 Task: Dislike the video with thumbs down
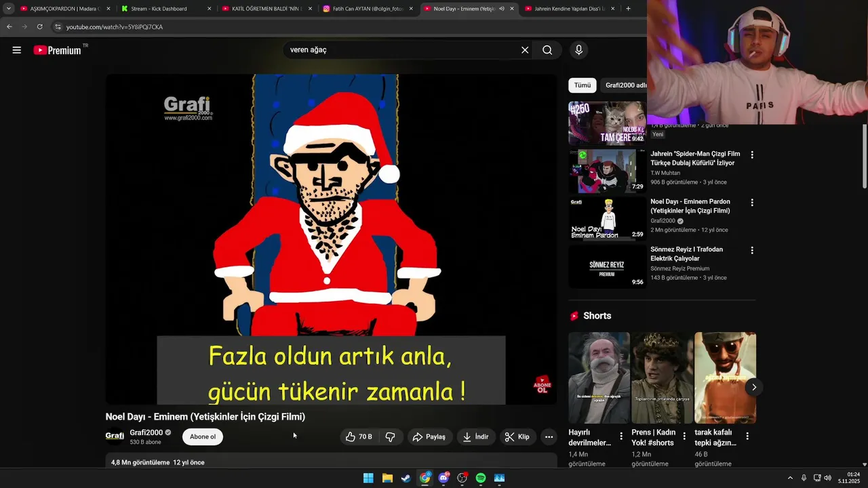390,437
